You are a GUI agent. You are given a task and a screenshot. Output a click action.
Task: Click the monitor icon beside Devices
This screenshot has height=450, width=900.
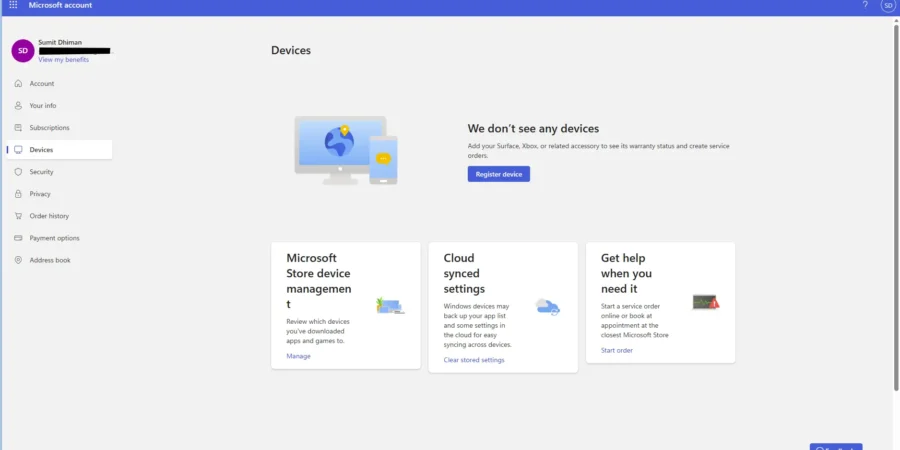(18, 150)
